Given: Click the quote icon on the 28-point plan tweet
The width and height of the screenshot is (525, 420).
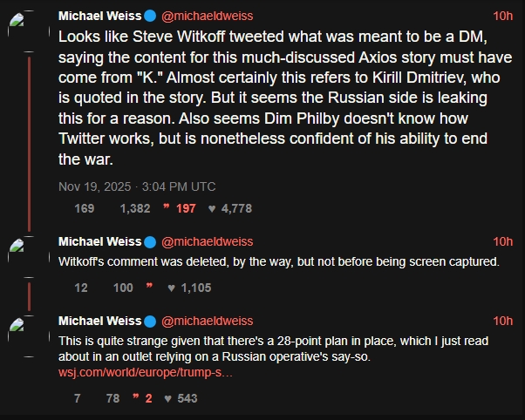Looking at the screenshot, I should click(135, 398).
